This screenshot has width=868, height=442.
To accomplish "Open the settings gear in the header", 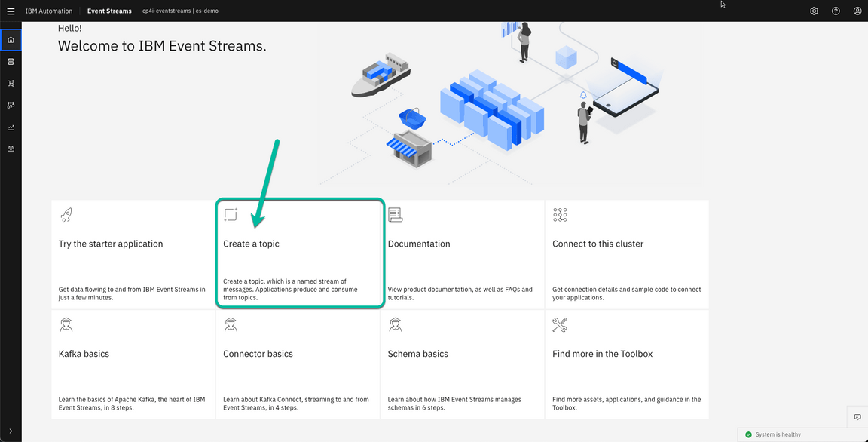I will (x=814, y=11).
